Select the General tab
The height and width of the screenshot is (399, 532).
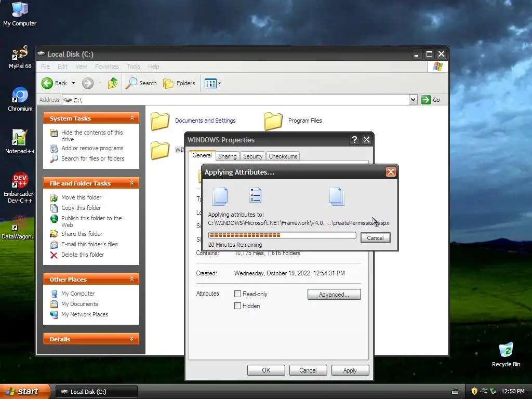coord(202,155)
